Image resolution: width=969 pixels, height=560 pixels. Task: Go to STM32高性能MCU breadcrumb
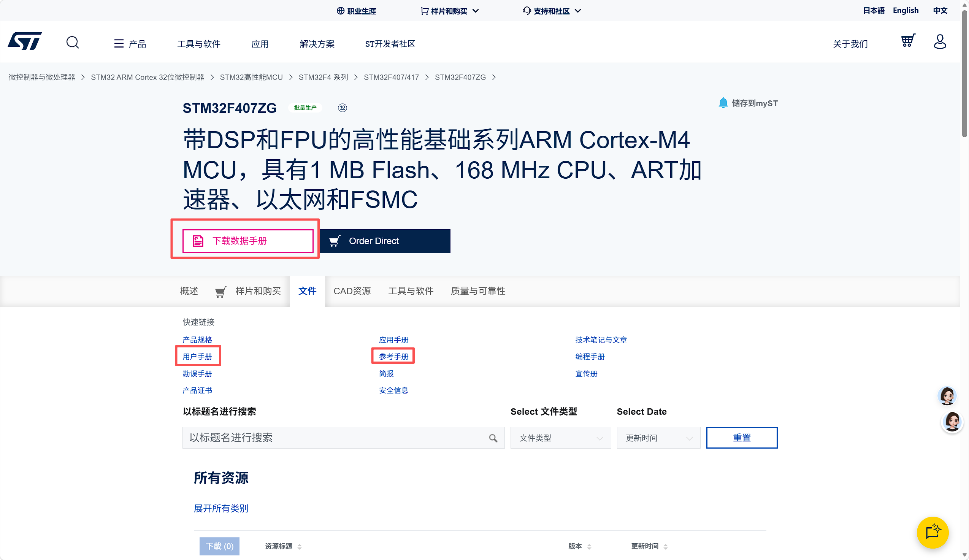tap(251, 77)
